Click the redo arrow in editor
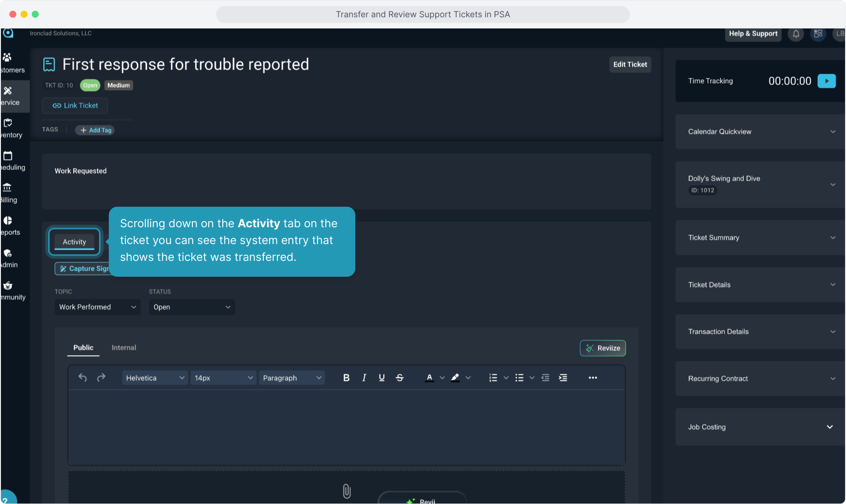This screenshot has height=504, width=846. tap(101, 378)
